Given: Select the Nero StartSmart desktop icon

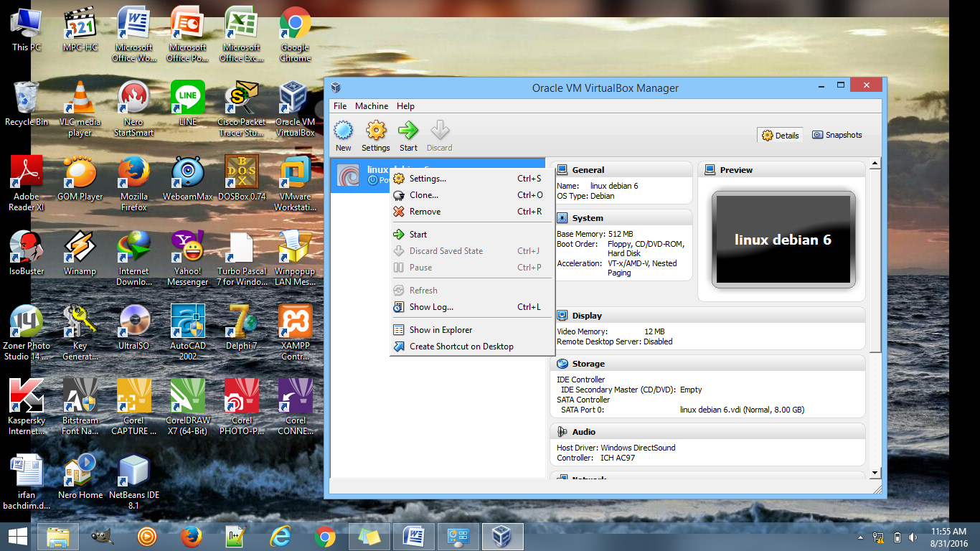Looking at the screenshot, I should [134, 109].
